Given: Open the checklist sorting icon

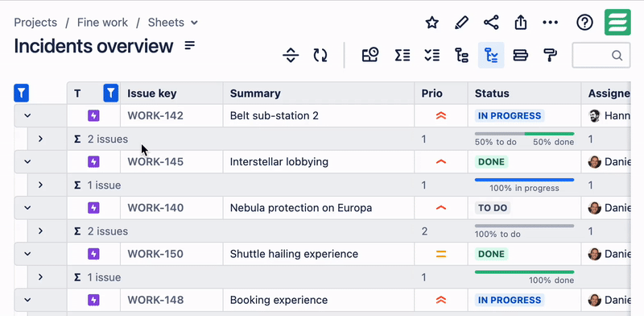Looking at the screenshot, I should 432,55.
